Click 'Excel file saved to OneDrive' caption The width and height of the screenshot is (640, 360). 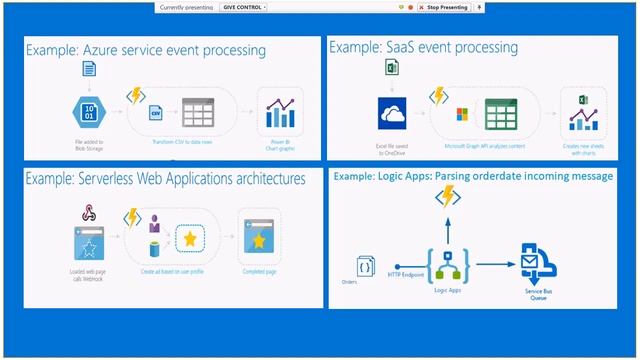pos(392,149)
